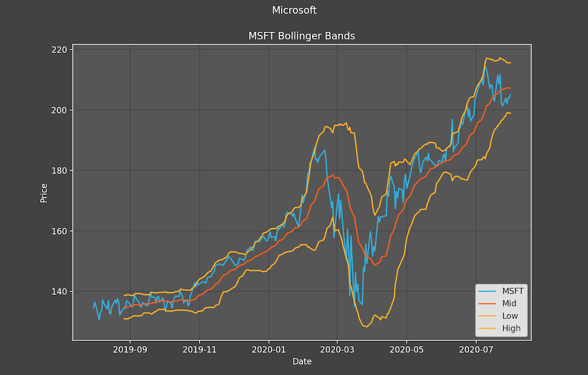Click the 'Price' y-axis label
The height and width of the screenshot is (375, 588).
tap(44, 193)
